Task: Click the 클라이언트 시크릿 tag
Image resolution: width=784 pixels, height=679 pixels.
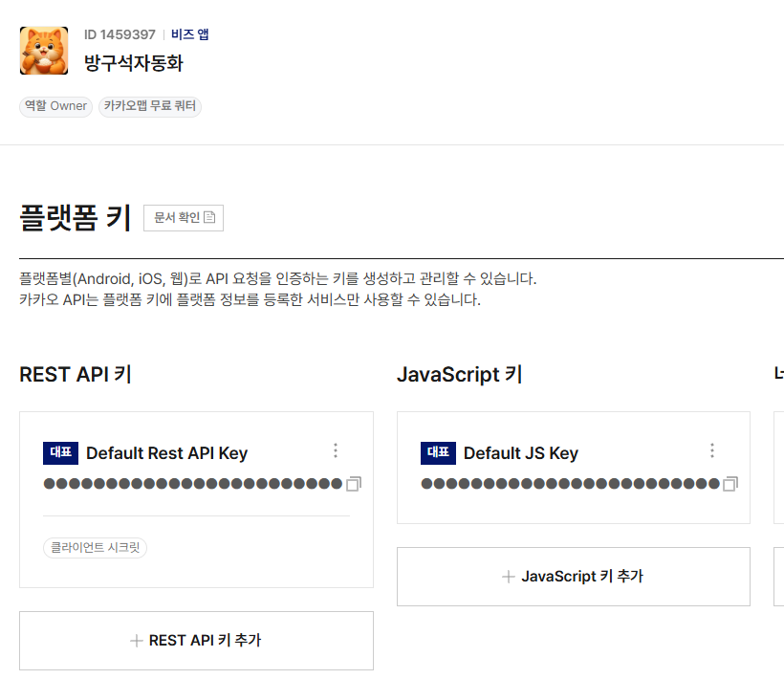Action: click(x=95, y=547)
